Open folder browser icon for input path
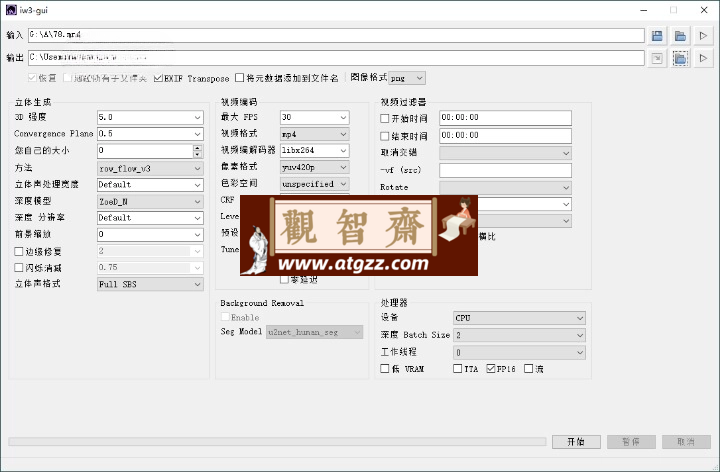The height and width of the screenshot is (472, 720). pos(680,36)
